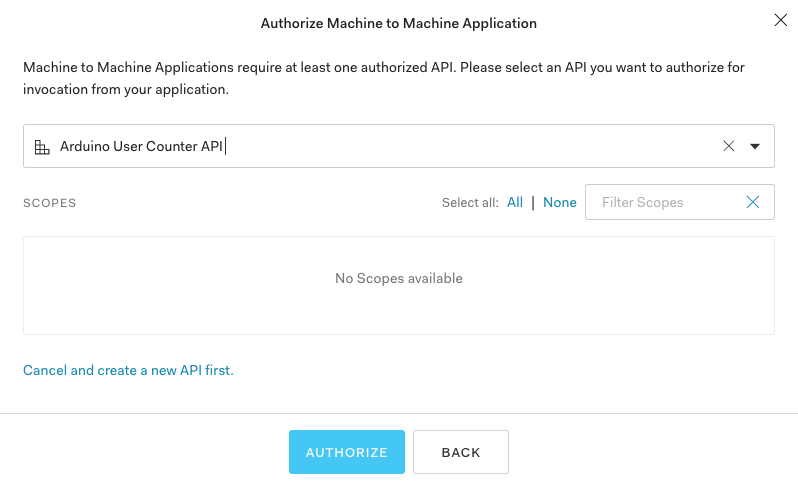Deselect scopes using the None link

click(x=559, y=202)
